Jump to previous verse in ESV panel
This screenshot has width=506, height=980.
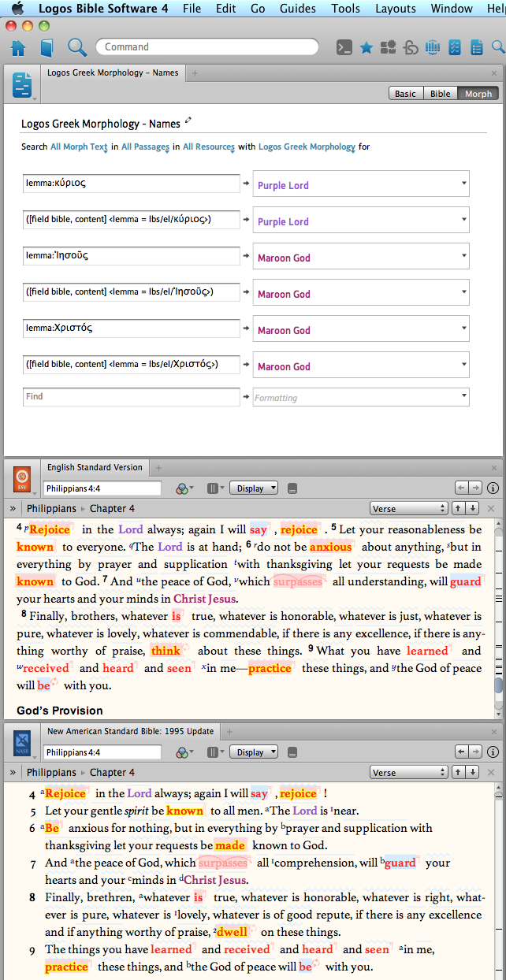point(460,508)
